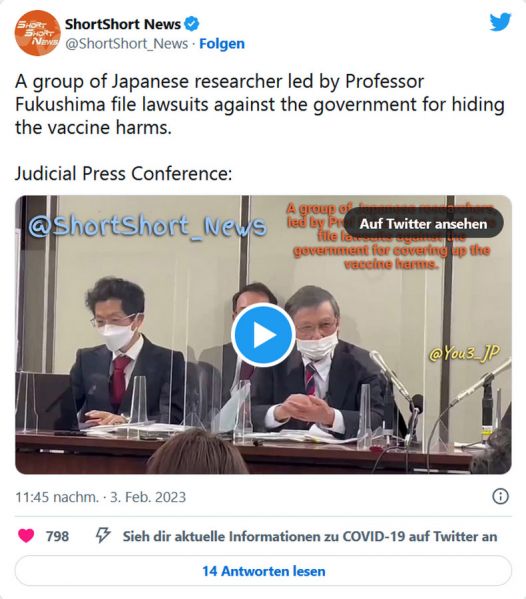Click the blue verified badge
The width and height of the screenshot is (526, 599).
[192, 24]
